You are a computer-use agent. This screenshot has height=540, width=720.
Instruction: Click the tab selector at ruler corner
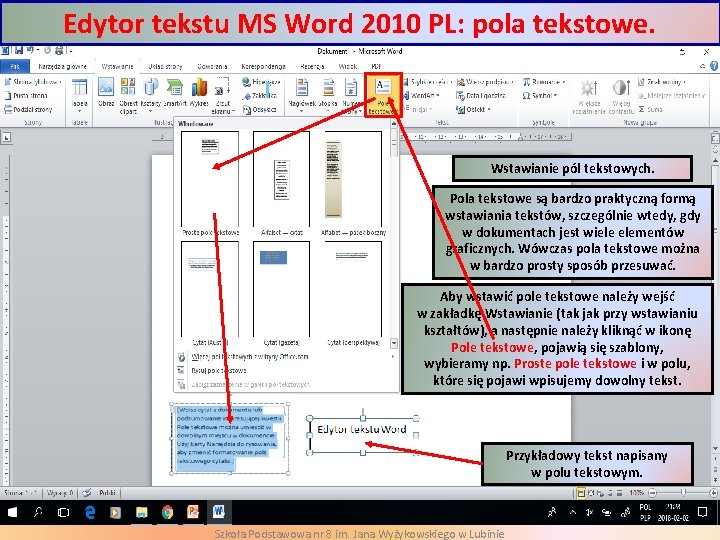(x=6, y=137)
